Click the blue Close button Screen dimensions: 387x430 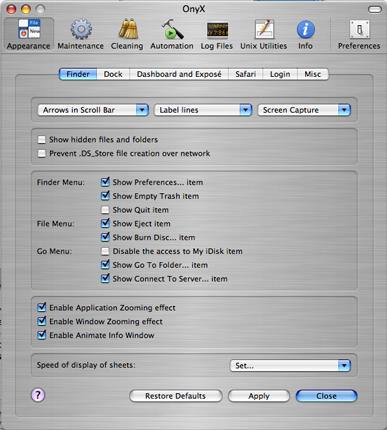pos(327,396)
